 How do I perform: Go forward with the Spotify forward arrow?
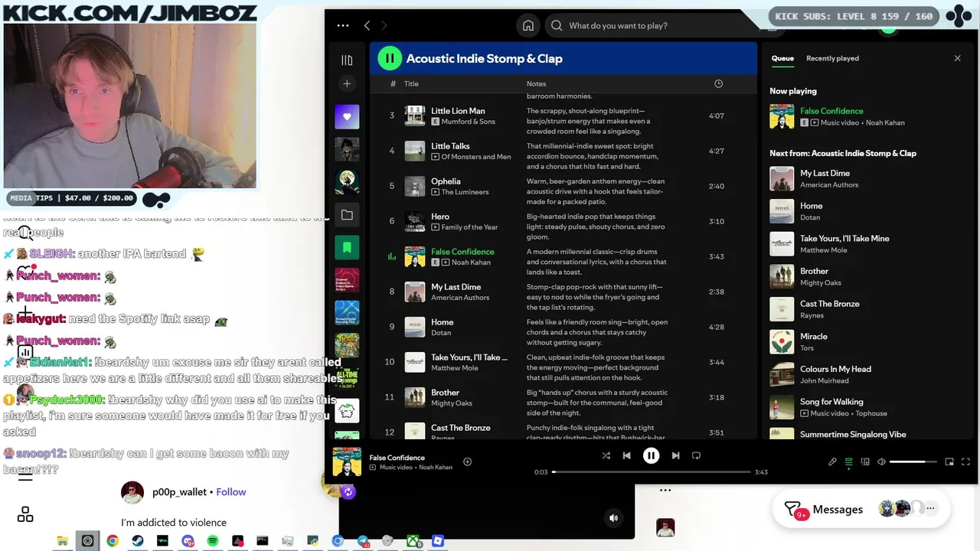click(384, 25)
